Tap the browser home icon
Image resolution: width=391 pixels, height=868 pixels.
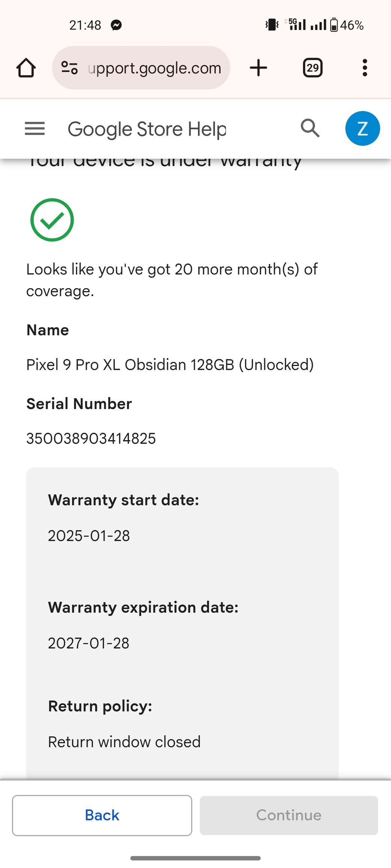click(26, 68)
